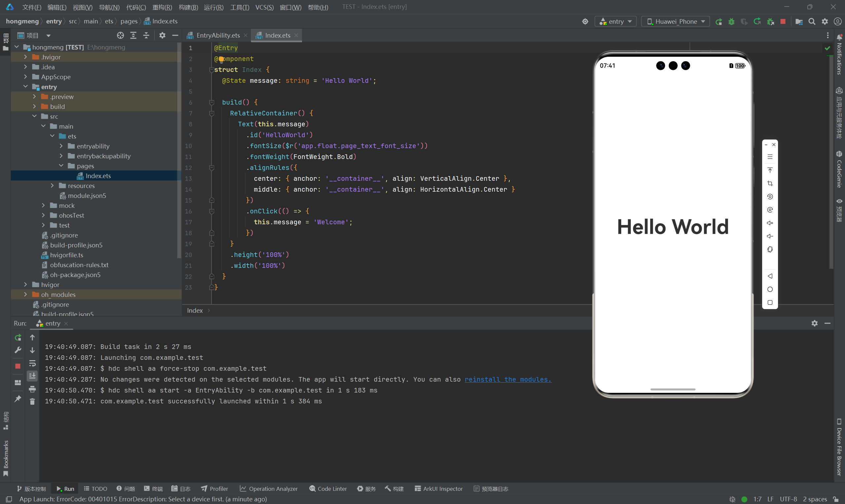This screenshot has height=504, width=845.
Task: Open the Huawei_Phone device dropdown
Action: coord(675,21)
